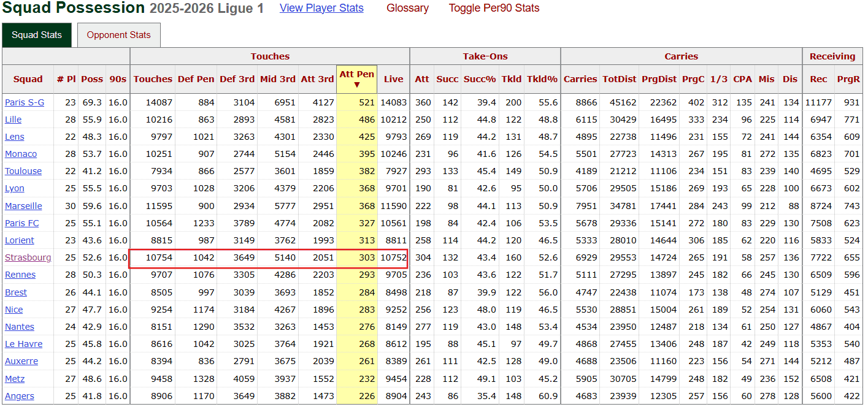Click the Touches column header
The image size is (868, 415).
[153, 78]
